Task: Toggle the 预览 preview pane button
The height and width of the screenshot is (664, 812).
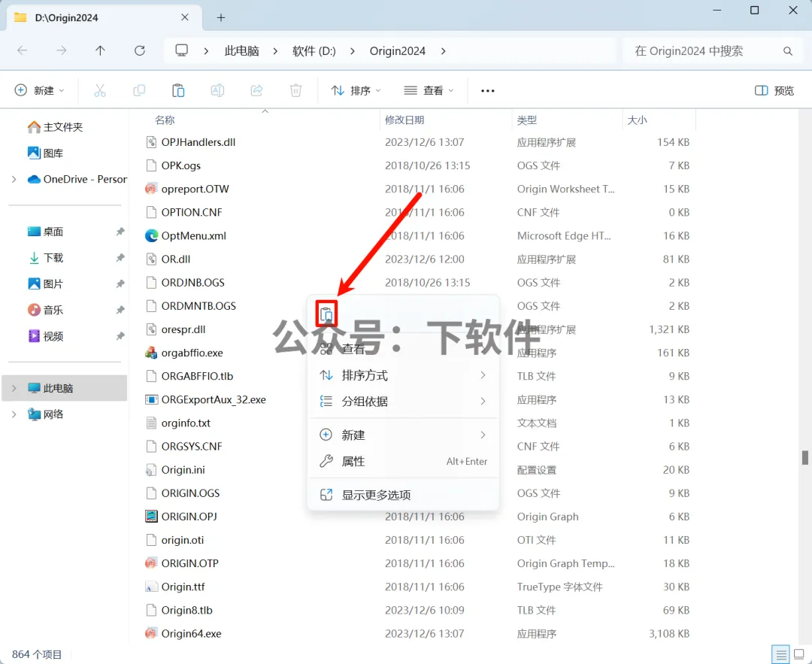Action: point(774,91)
